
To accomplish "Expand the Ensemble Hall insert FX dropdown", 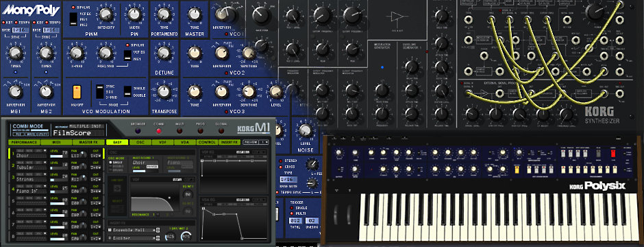I will pos(134,230).
